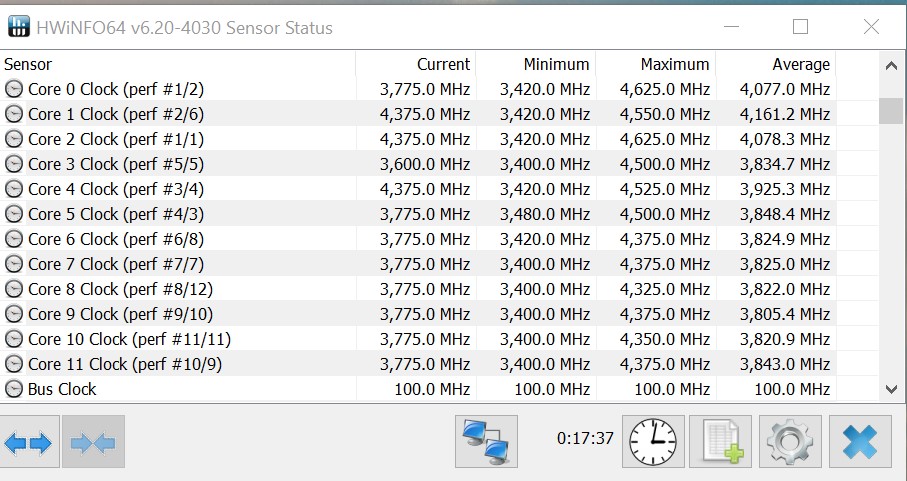Viewport: 907px width, 481px height.
Task: Click the 4,525.0 MHz maximum value
Action: (x=665, y=189)
